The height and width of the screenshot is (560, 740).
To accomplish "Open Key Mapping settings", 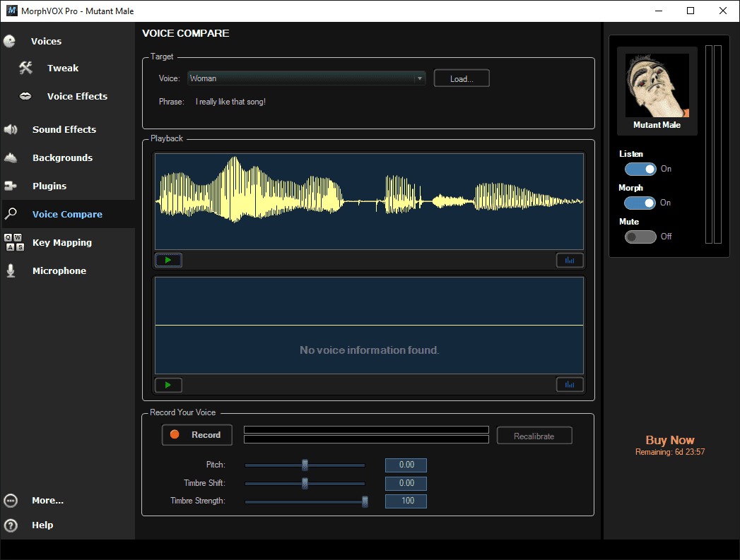I will click(x=61, y=242).
